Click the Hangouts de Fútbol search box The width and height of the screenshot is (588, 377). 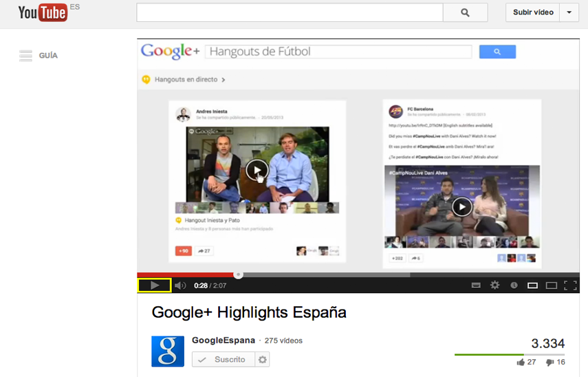338,52
